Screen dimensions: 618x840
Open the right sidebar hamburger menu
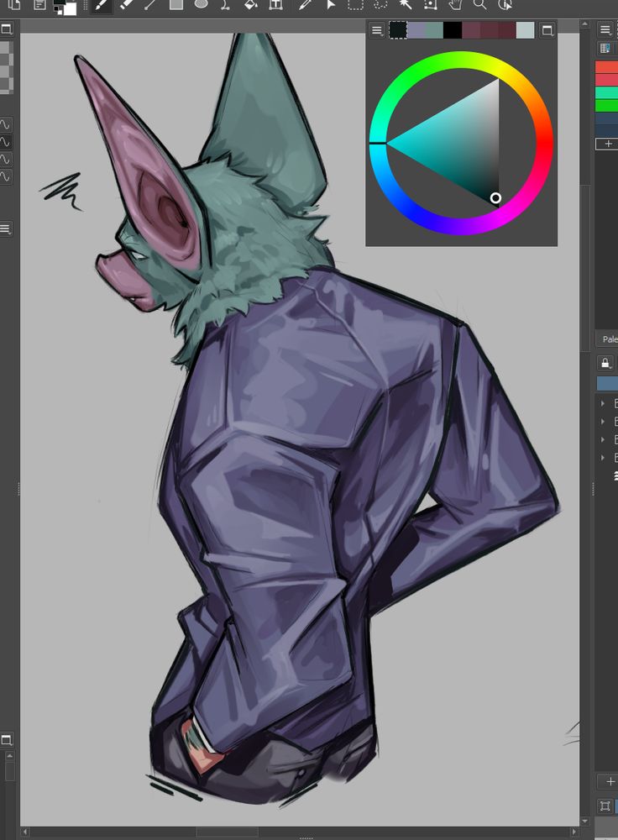coord(605,29)
